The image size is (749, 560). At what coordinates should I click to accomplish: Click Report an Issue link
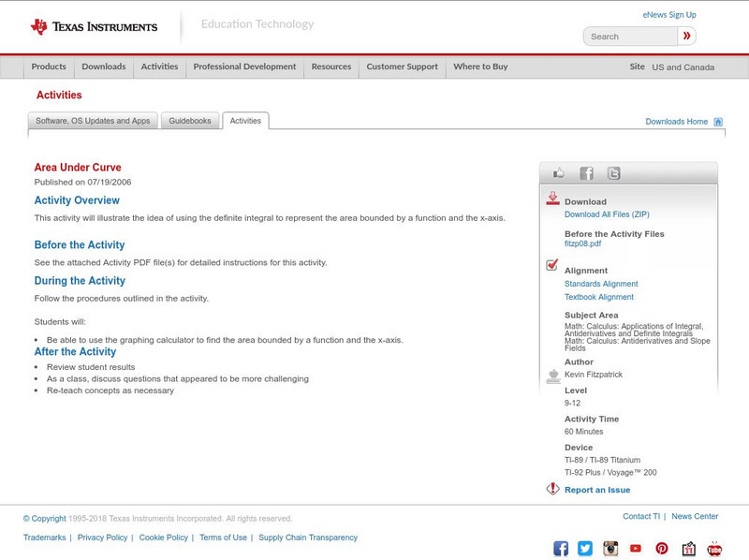click(597, 490)
